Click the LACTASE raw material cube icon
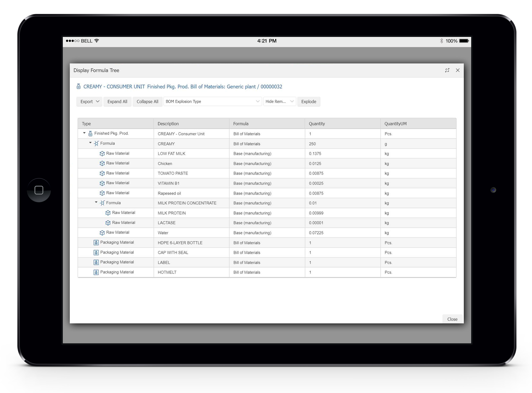This screenshot has width=532, height=393. [108, 223]
